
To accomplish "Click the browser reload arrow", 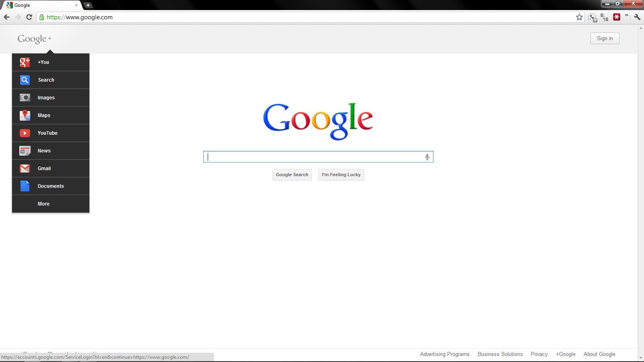I will (29, 17).
